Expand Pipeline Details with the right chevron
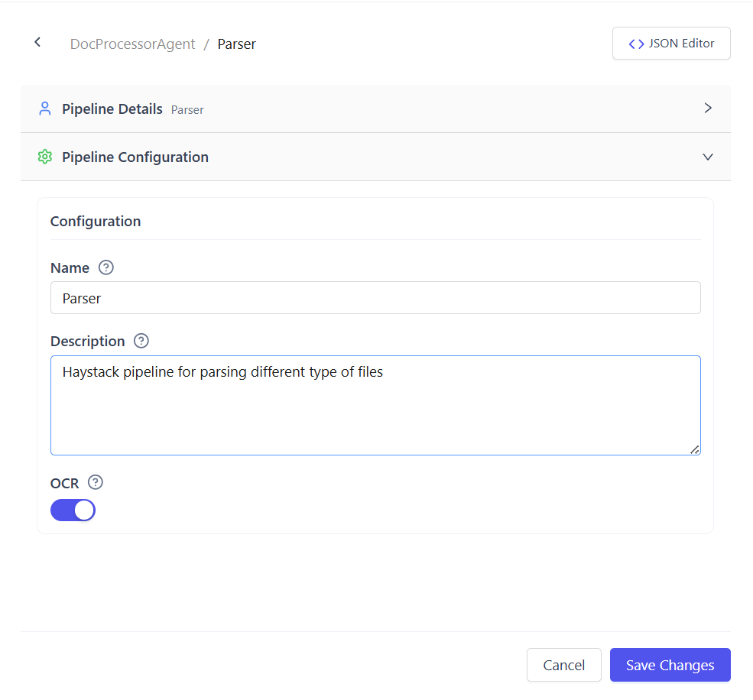 [x=708, y=109]
